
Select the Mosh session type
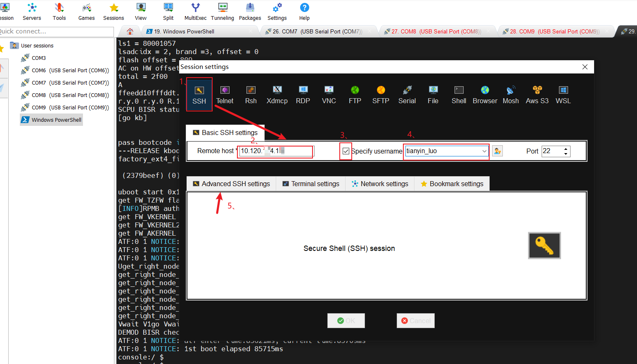click(511, 95)
